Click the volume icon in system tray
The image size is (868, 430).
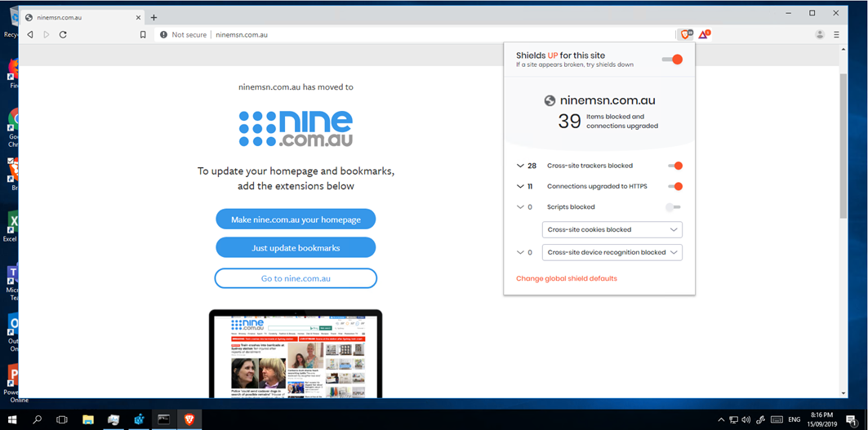pyautogui.click(x=746, y=419)
